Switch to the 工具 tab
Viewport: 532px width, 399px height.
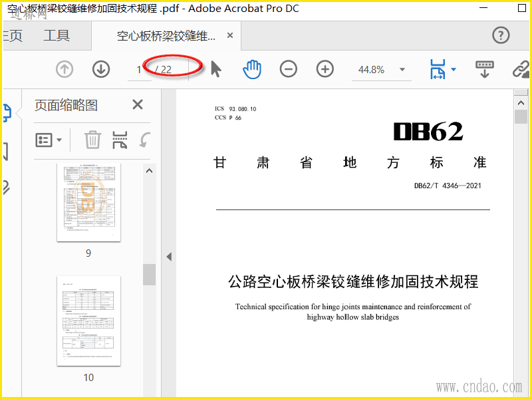(x=57, y=35)
